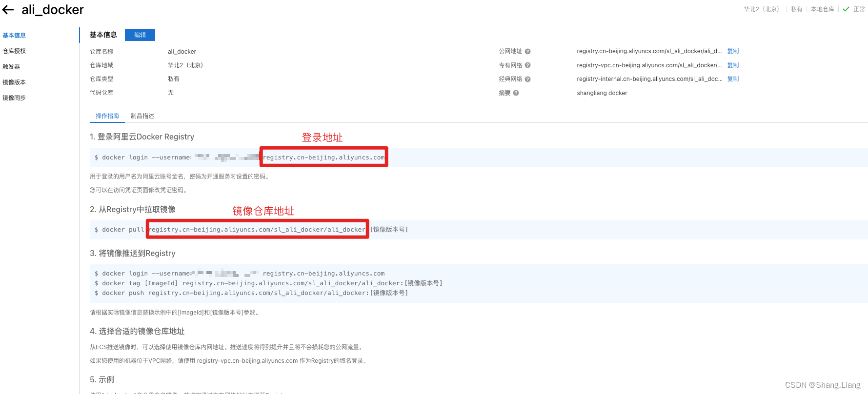Copy the 经典网络 internal registry address

coord(733,79)
